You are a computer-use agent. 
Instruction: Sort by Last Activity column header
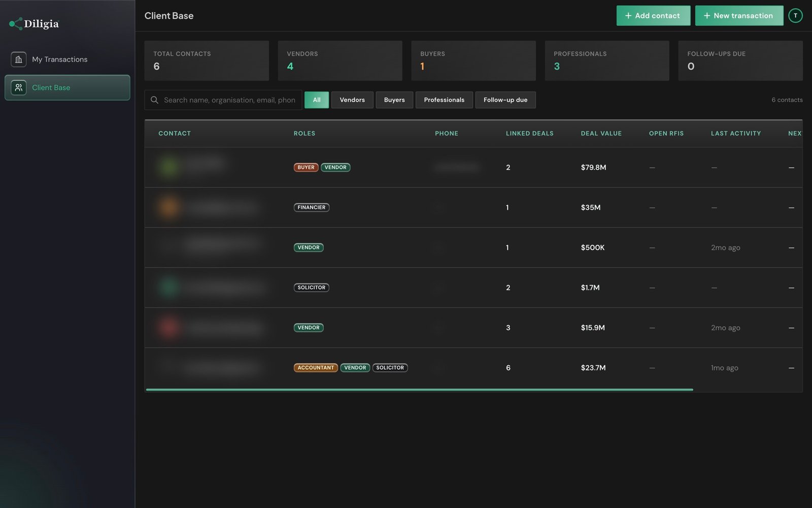pos(736,134)
